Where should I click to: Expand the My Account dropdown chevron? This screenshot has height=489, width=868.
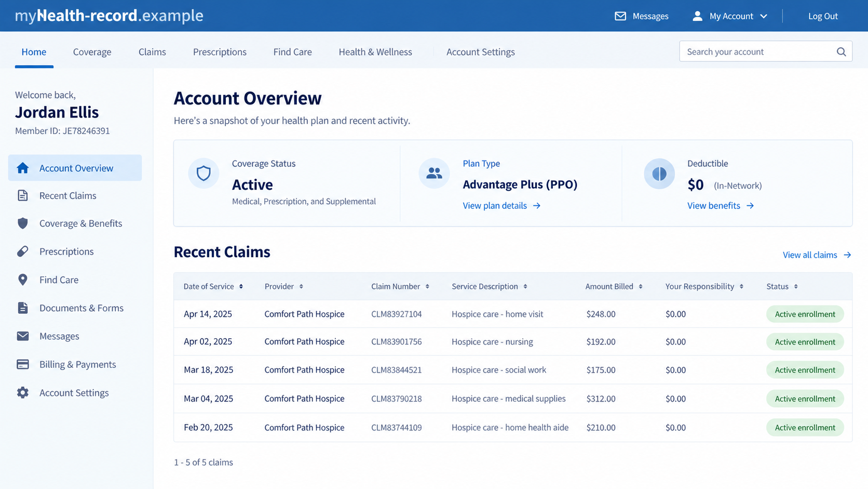764,16
